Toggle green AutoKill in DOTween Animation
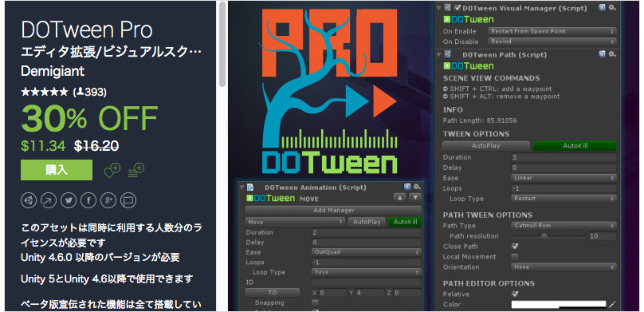644x312 pixels. [405, 222]
